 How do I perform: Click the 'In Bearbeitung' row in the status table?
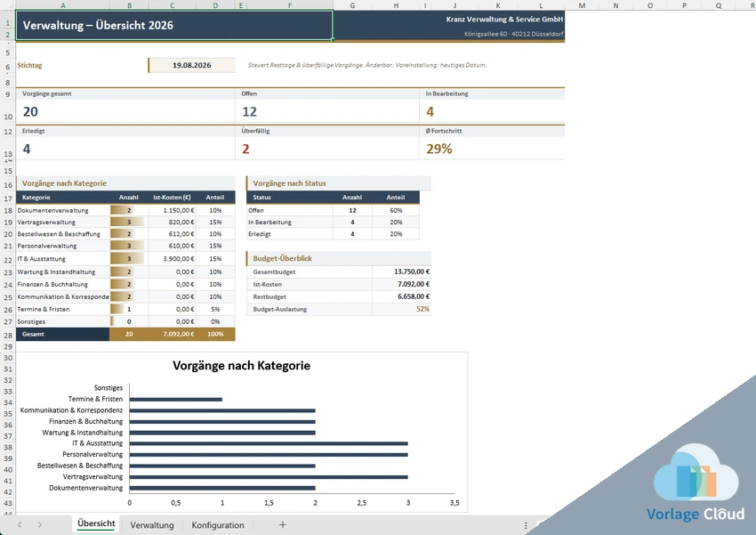pyautogui.click(x=333, y=222)
